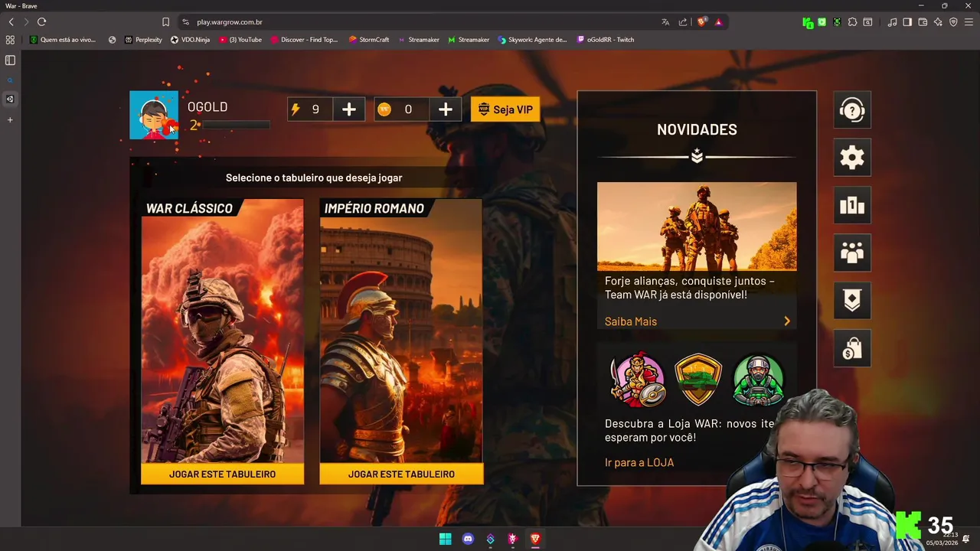Screen dimensions: 980x551
Task: Bookmark this page
Action: pyautogui.click(x=165, y=22)
